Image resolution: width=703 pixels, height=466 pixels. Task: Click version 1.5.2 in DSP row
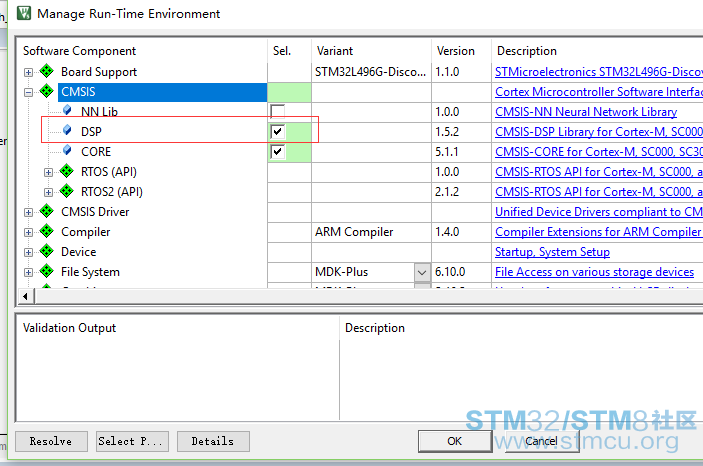pyautogui.click(x=447, y=132)
